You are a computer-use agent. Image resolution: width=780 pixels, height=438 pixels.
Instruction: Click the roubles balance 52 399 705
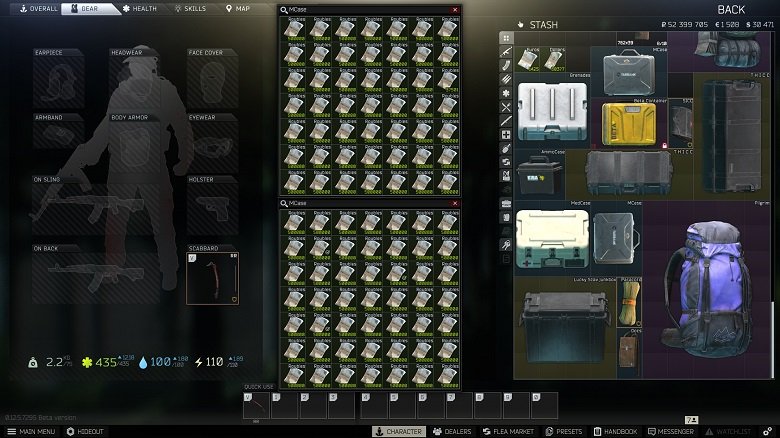[x=684, y=24]
